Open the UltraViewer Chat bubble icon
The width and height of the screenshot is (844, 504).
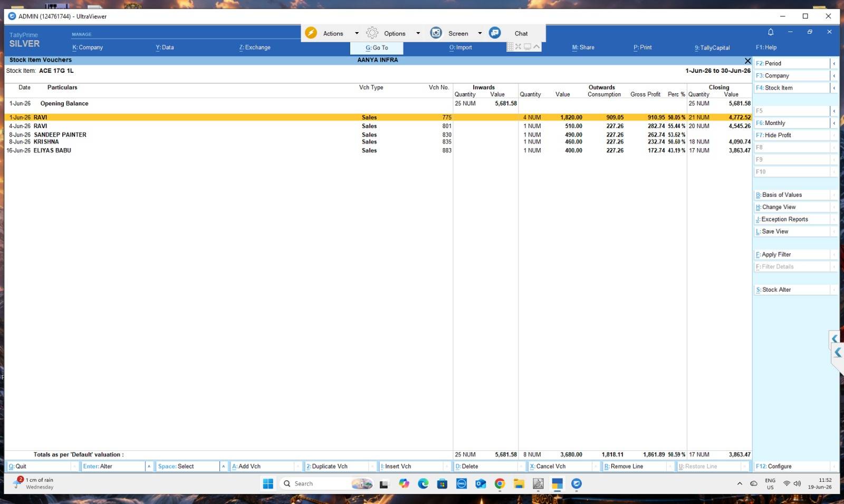(x=495, y=33)
